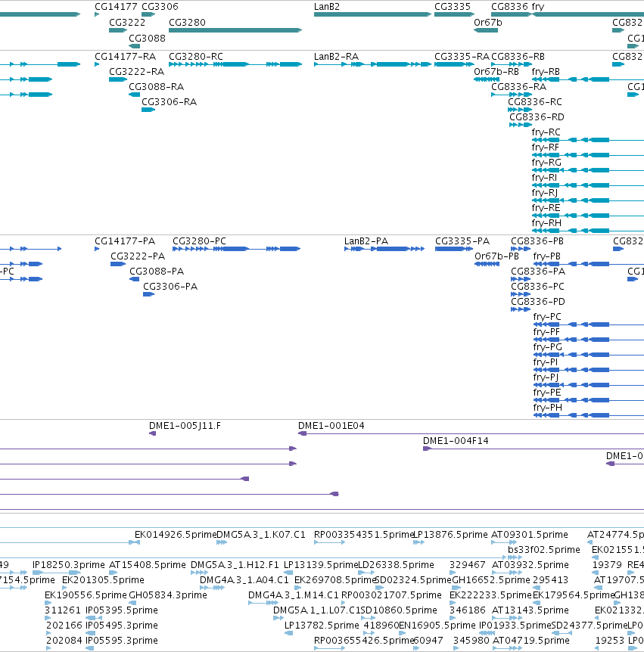Open the CG3088 gene label
Image resolution: width=644 pixels, height=652 pixels.
(147, 39)
